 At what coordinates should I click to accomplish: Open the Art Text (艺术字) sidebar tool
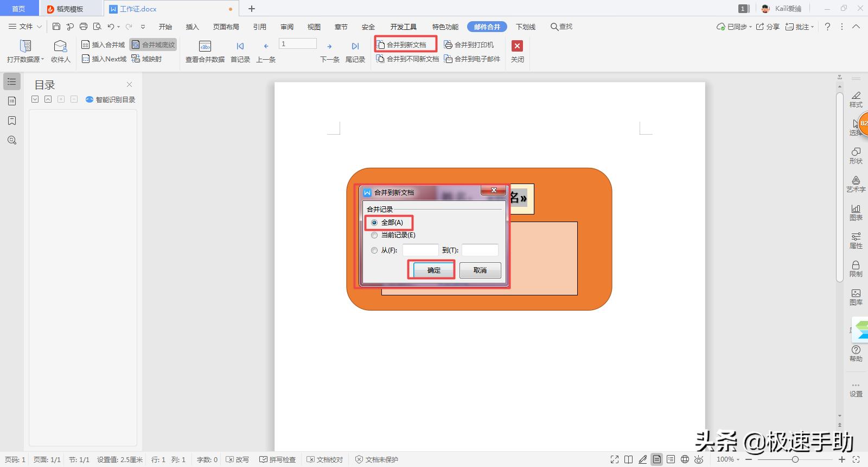pyautogui.click(x=856, y=184)
